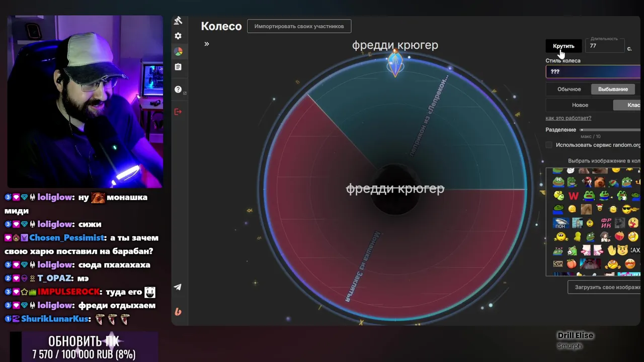Pick the Scam sign emote image
The height and width of the screenshot is (362, 644).
click(x=558, y=264)
